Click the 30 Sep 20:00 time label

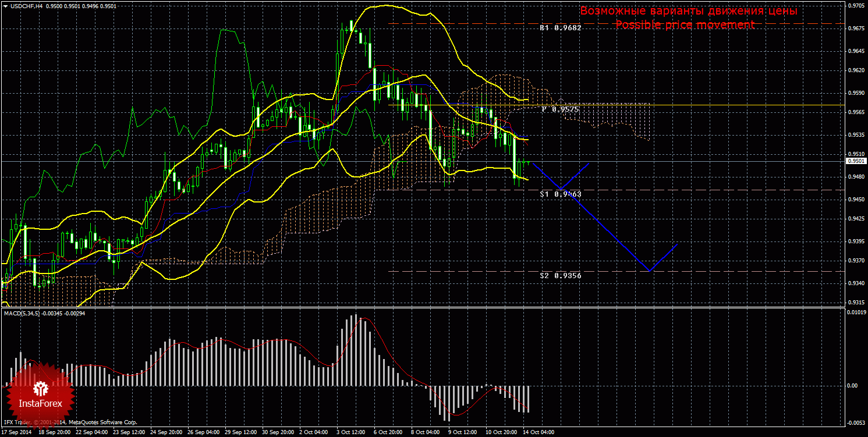pos(278,432)
